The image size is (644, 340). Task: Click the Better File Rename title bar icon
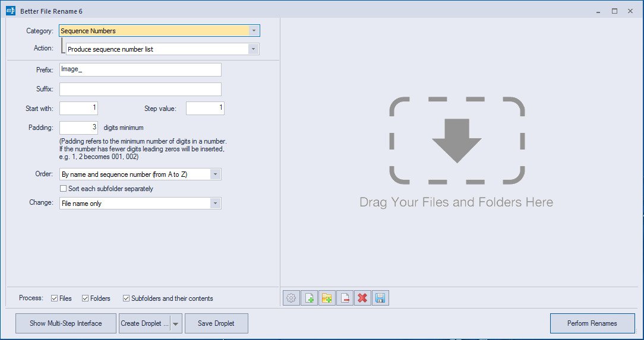click(x=10, y=11)
